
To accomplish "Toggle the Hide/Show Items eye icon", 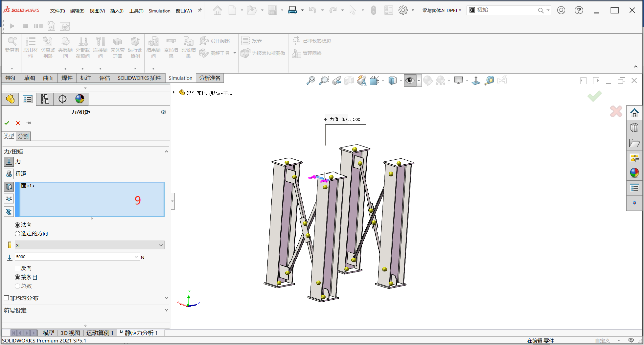I will point(410,80).
